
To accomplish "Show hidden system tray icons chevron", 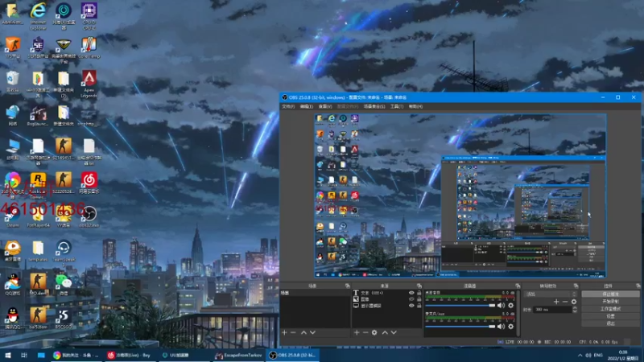I will click(x=580, y=355).
